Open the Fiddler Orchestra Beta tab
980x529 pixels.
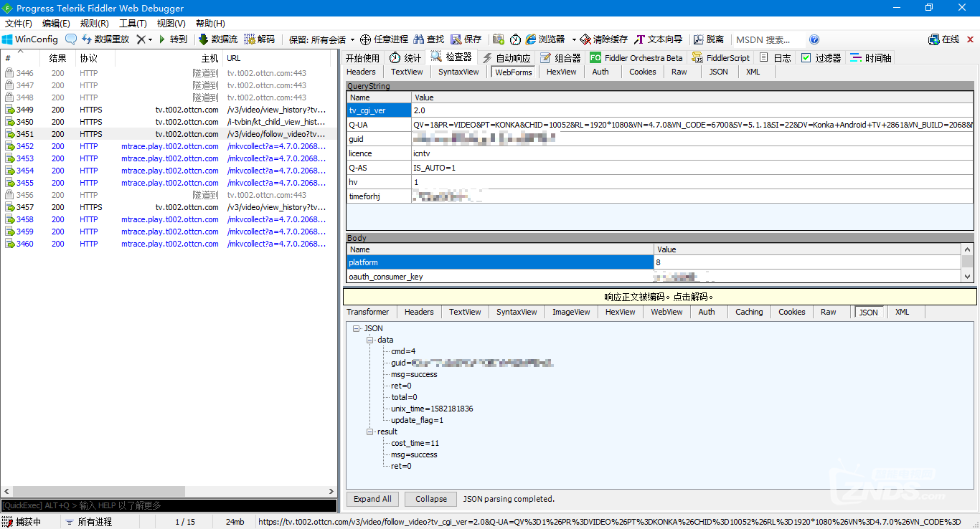pyautogui.click(x=636, y=58)
